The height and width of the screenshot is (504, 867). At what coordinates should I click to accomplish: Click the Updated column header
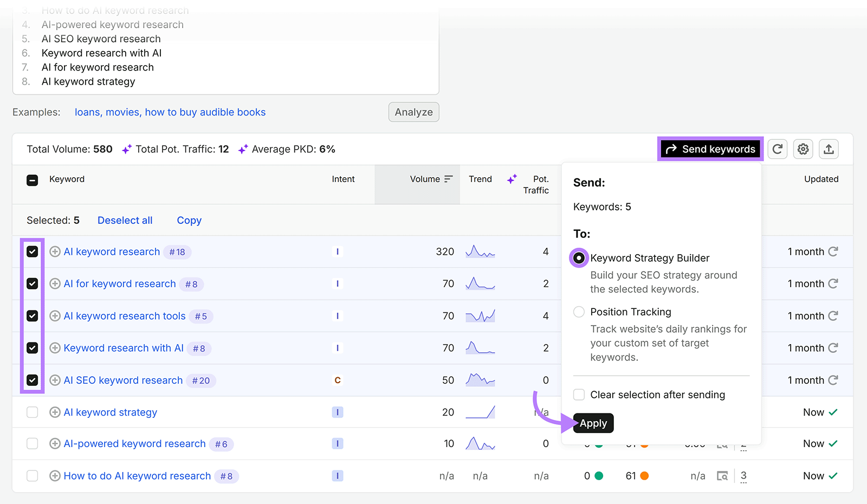point(821,179)
